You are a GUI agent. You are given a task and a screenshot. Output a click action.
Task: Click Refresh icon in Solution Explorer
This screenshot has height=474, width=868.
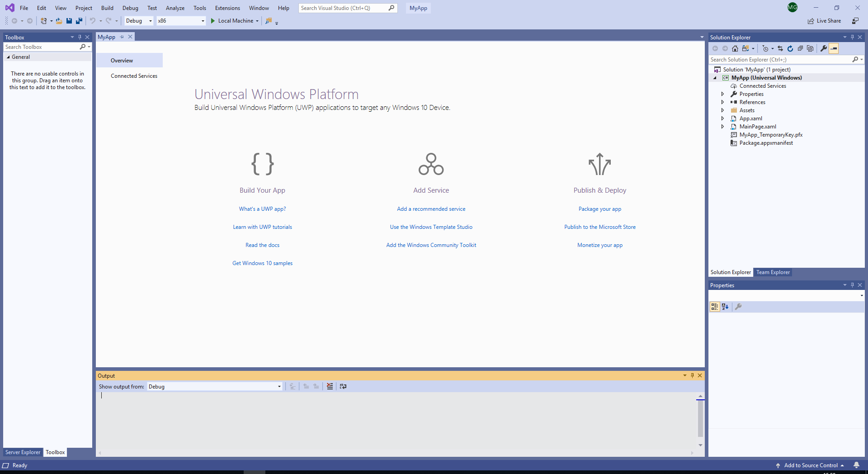click(x=790, y=48)
